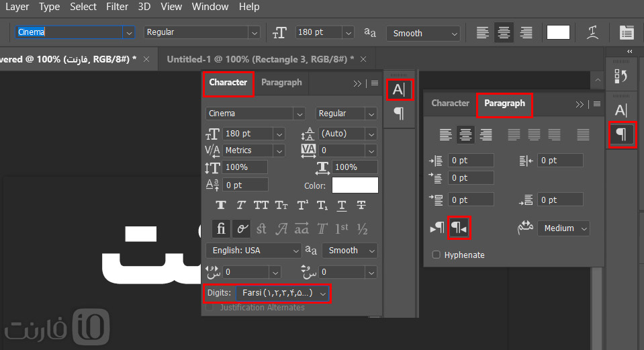Create warped text icon
The width and height of the screenshot is (644, 350).
[592, 32]
